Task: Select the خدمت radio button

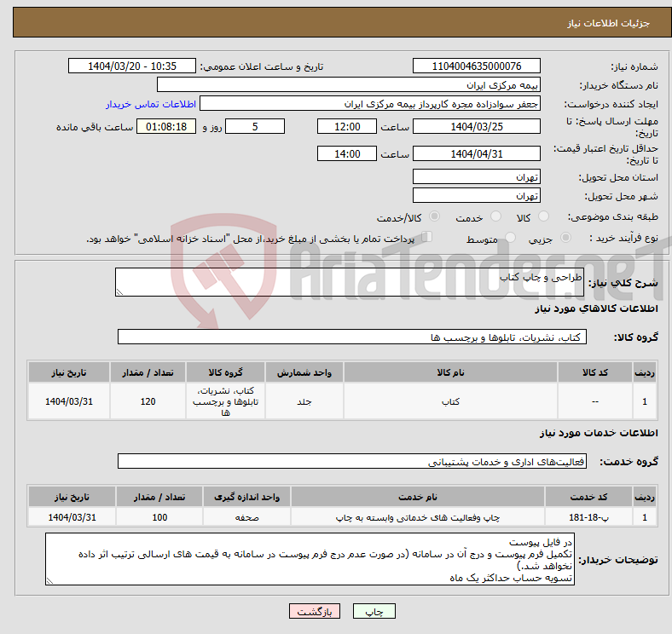Action: [495, 216]
